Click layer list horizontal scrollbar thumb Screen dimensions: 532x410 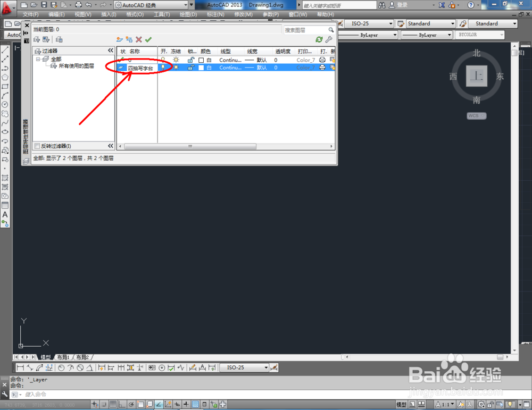coord(190,146)
